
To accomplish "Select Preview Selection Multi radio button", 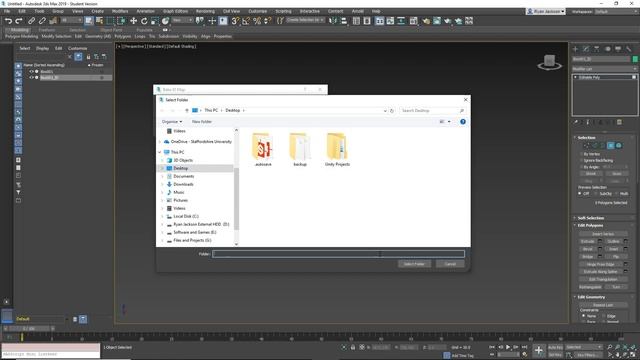I will pyautogui.click(x=617, y=193).
